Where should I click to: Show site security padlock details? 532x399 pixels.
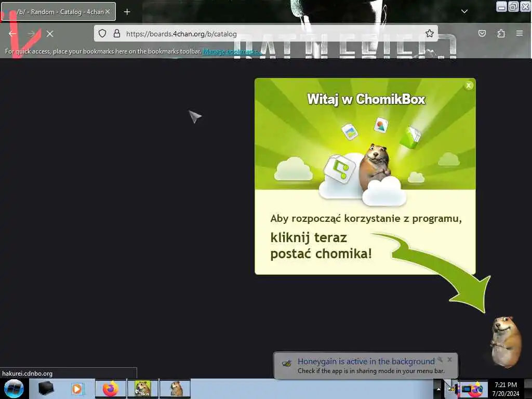click(x=117, y=33)
